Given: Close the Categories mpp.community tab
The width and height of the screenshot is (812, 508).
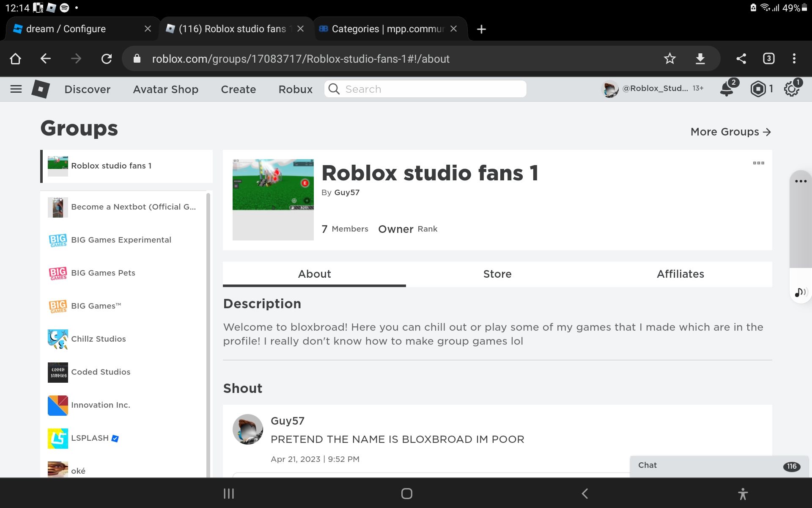Looking at the screenshot, I should 453,29.
